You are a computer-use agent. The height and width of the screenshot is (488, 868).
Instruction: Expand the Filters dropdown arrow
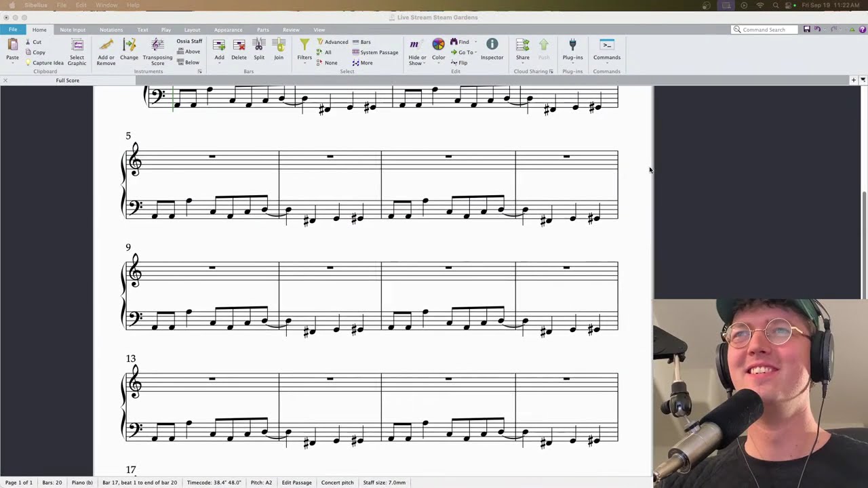pos(304,63)
